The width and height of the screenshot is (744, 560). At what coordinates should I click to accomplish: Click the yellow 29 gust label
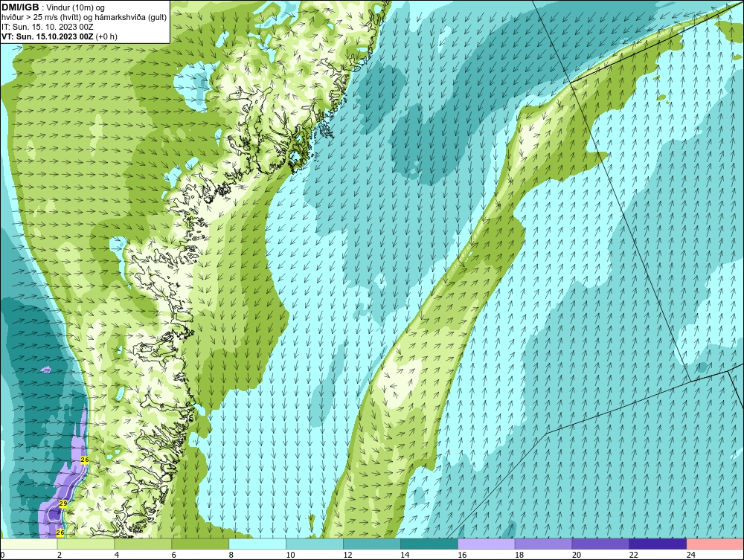[63, 503]
